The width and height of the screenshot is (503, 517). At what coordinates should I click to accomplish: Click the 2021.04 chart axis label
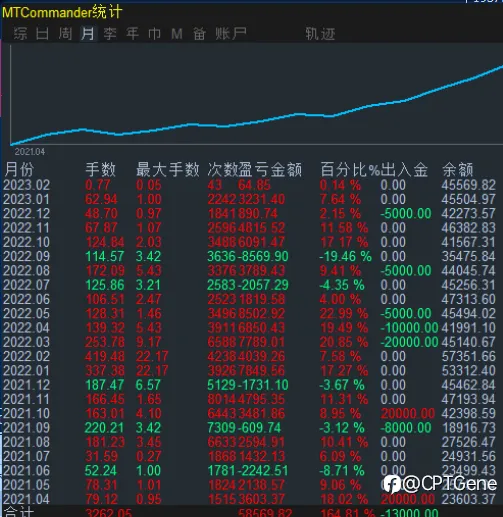tap(30, 152)
